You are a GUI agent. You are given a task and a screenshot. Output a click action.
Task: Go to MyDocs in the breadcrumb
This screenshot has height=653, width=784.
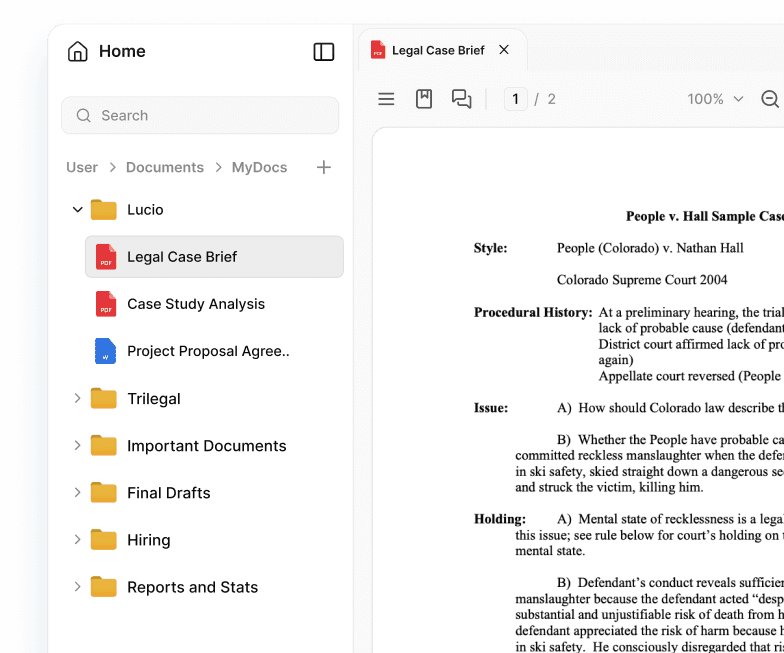coord(259,167)
